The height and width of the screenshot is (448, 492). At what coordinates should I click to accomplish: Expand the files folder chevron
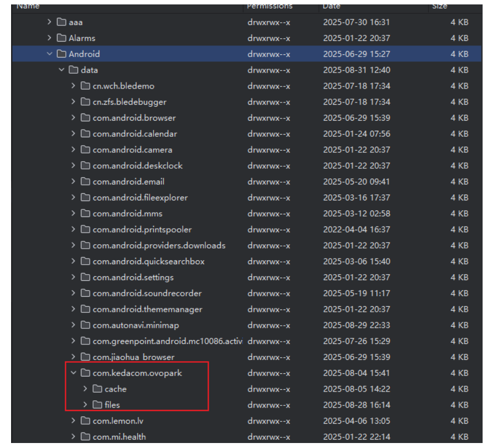click(x=85, y=405)
